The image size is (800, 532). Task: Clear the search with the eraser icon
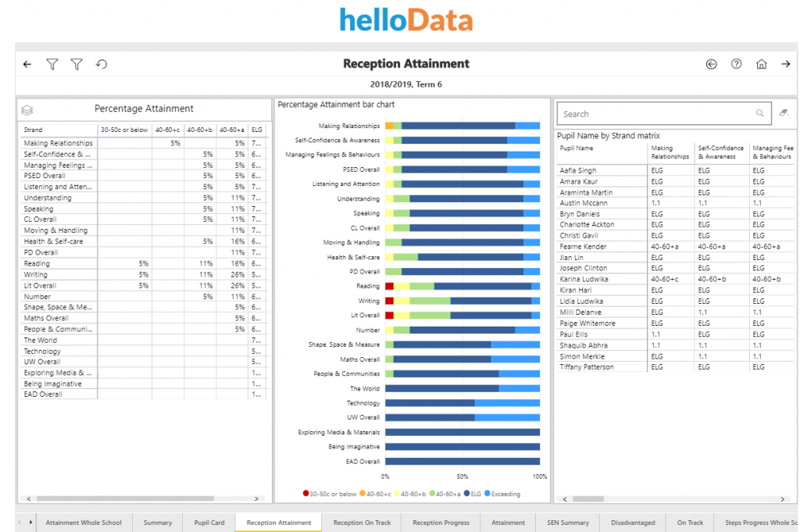click(784, 113)
